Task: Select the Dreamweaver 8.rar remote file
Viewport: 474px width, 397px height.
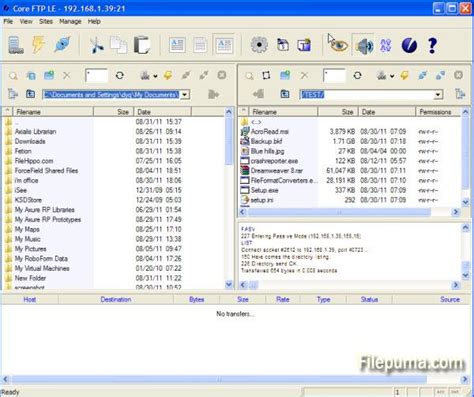Action: (277, 171)
